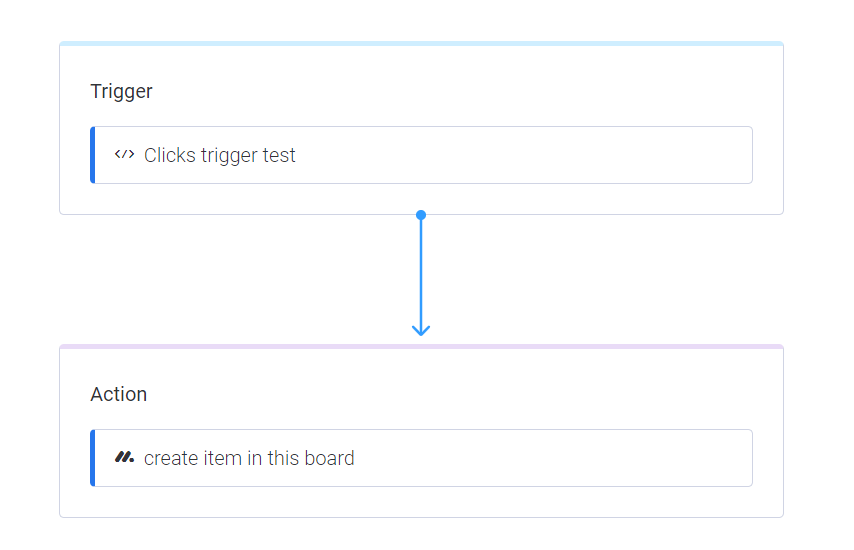854x550 pixels.
Task: Click the vertical blue connector line
Action: click(x=421, y=272)
